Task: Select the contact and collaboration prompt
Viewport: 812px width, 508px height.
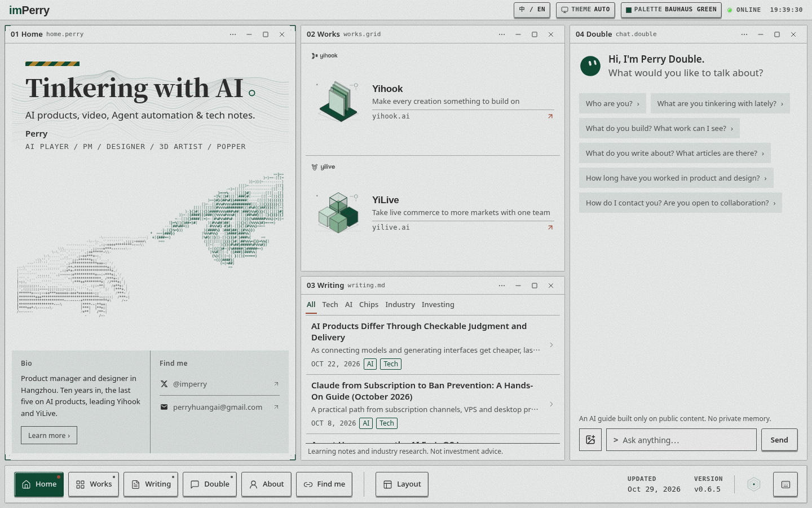Action: pos(681,203)
